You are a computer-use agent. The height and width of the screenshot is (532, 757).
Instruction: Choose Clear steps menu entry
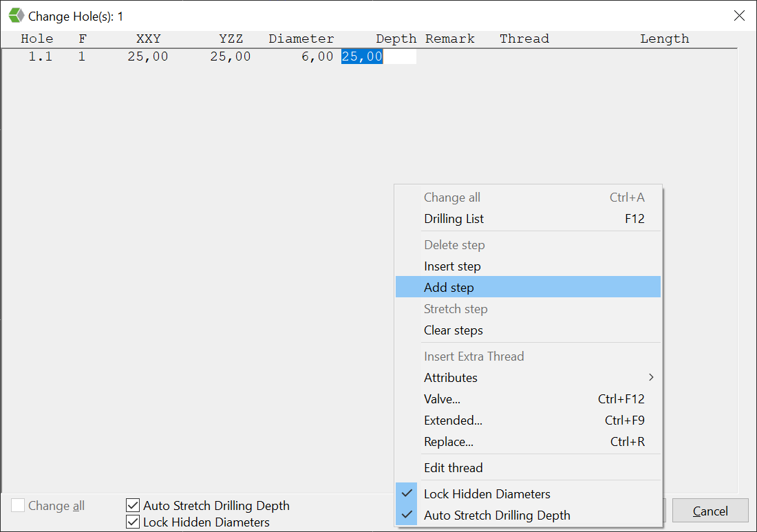click(x=528, y=330)
